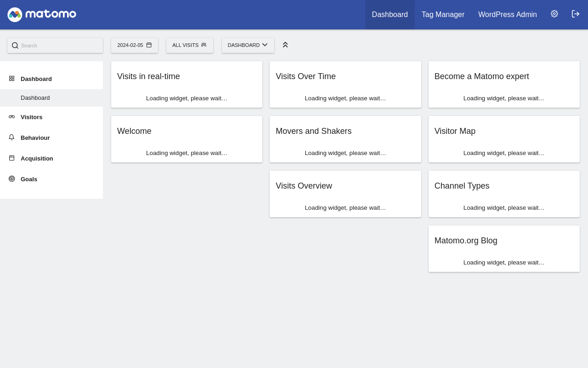This screenshot has height=368, width=588.
Task: Click the search magnifier icon
Action: click(x=15, y=46)
